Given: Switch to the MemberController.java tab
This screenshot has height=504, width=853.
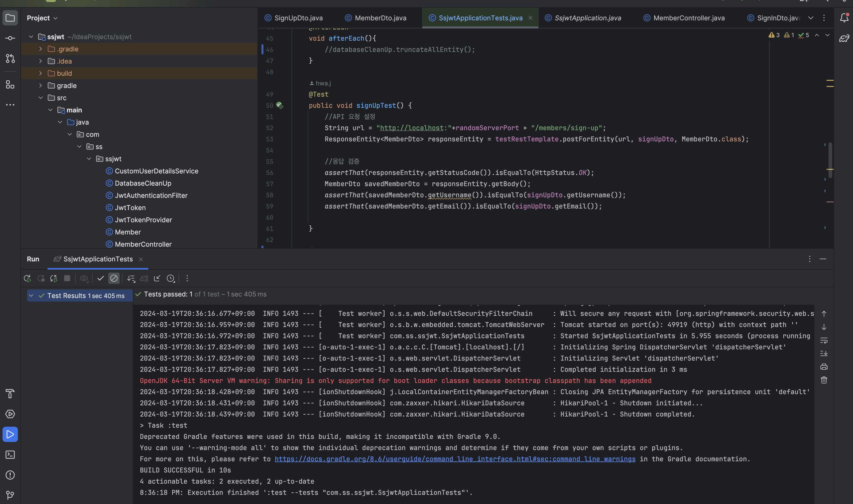Looking at the screenshot, I should tap(689, 18).
